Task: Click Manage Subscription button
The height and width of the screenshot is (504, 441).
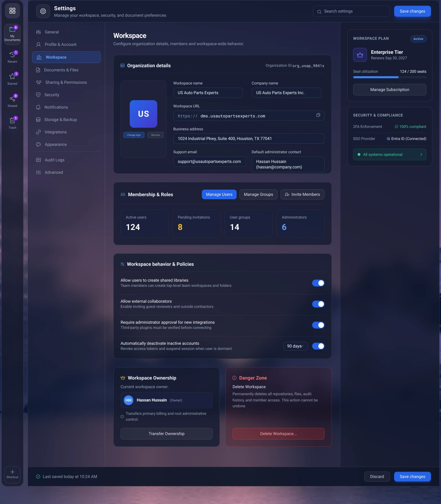Action: click(390, 90)
